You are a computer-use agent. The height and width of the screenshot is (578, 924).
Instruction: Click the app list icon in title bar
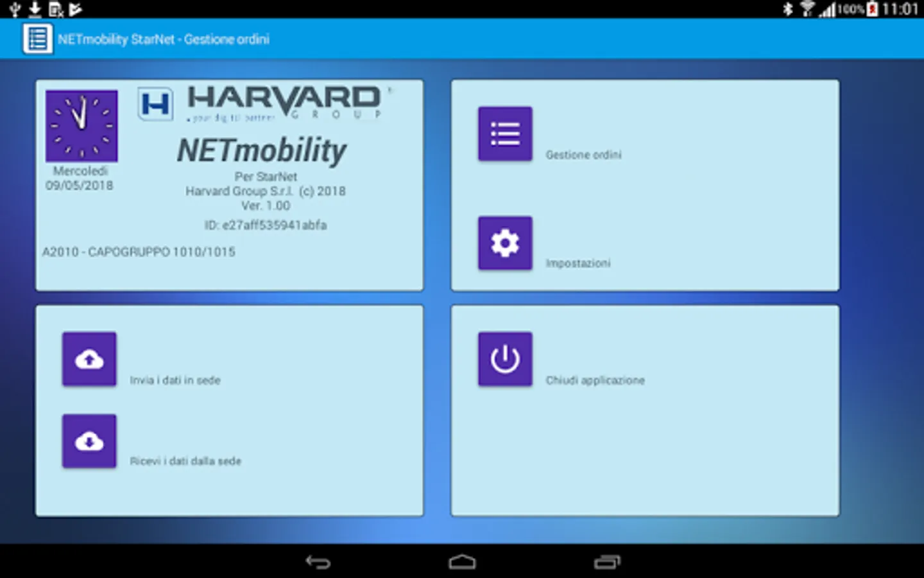(37, 39)
